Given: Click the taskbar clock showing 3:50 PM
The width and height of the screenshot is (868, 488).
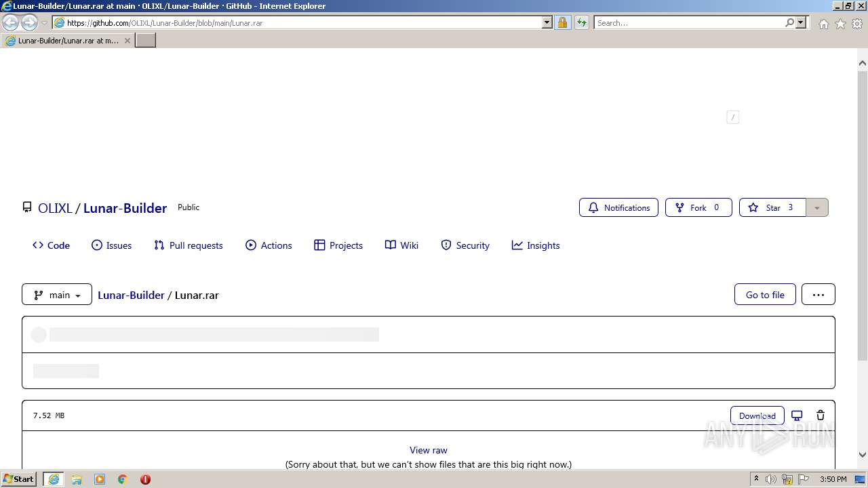Looking at the screenshot, I should point(833,479).
